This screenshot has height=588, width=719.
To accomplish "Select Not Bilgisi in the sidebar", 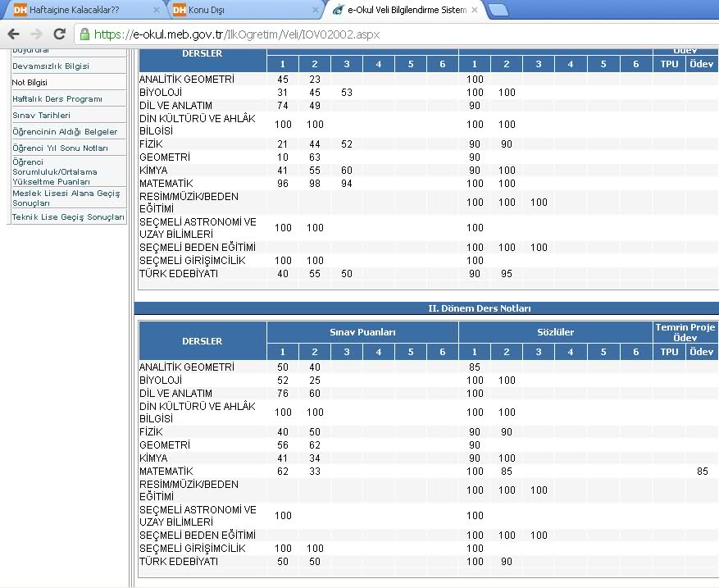I will pyautogui.click(x=30, y=82).
